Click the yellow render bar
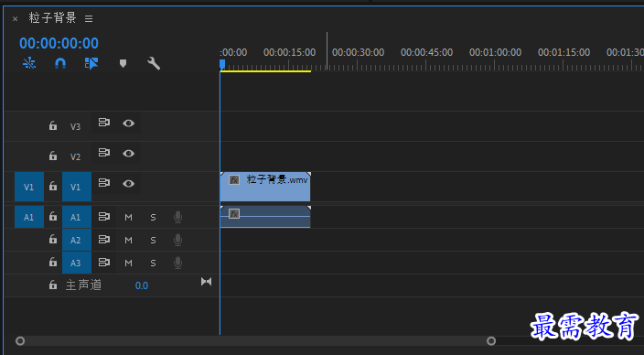 pos(265,71)
